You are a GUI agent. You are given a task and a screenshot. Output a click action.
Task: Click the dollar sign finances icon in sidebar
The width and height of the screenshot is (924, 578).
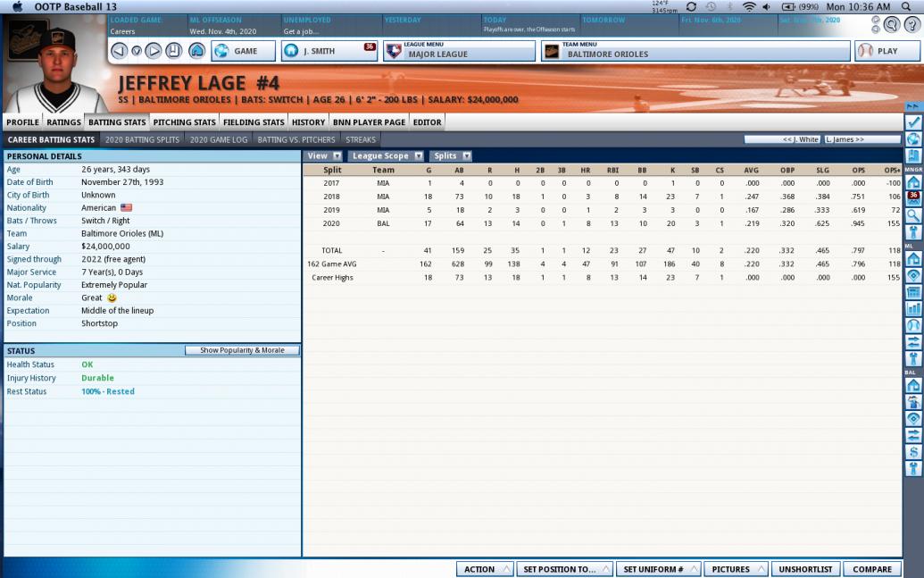tap(912, 452)
